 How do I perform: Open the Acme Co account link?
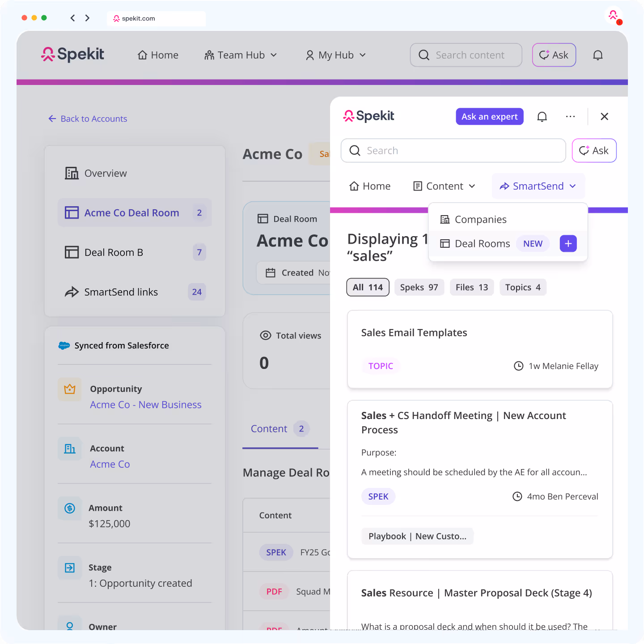point(110,464)
